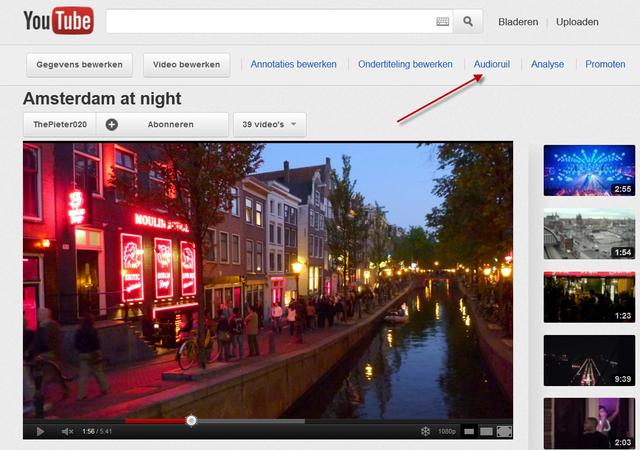Enter fullscreen using the fullscreen icon

[504, 431]
